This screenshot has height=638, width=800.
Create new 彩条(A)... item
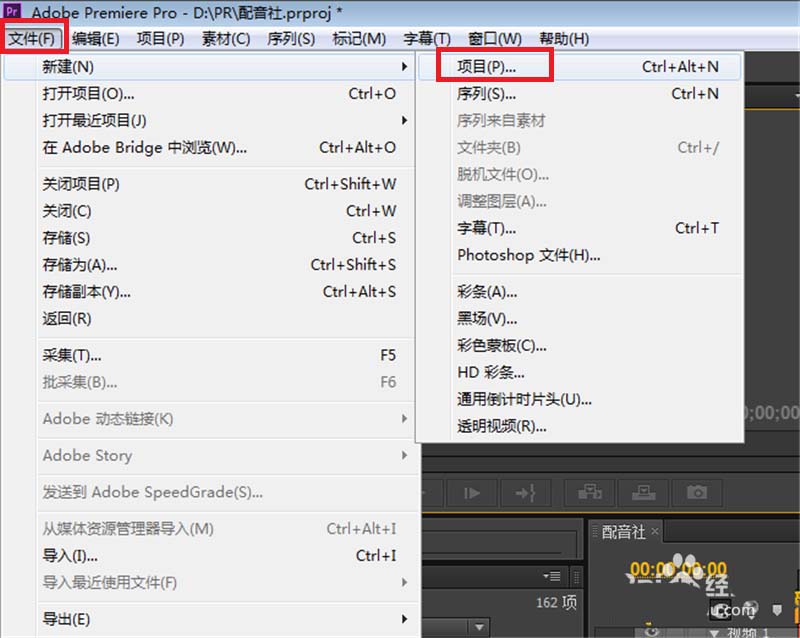[580, 292]
